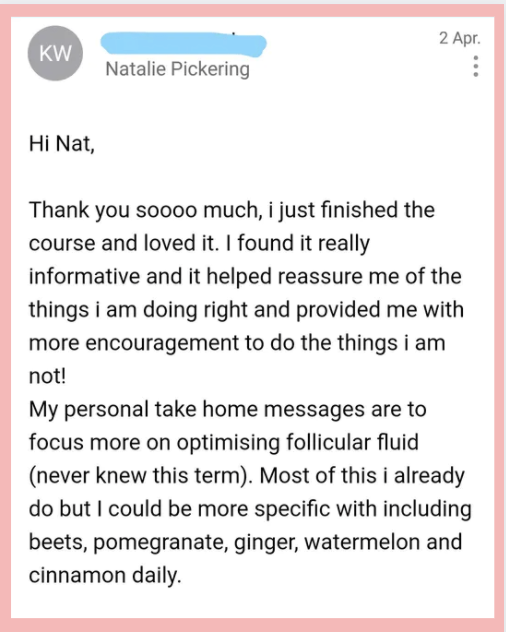Click the KW sender avatar
The image size is (506, 632).
(x=55, y=53)
